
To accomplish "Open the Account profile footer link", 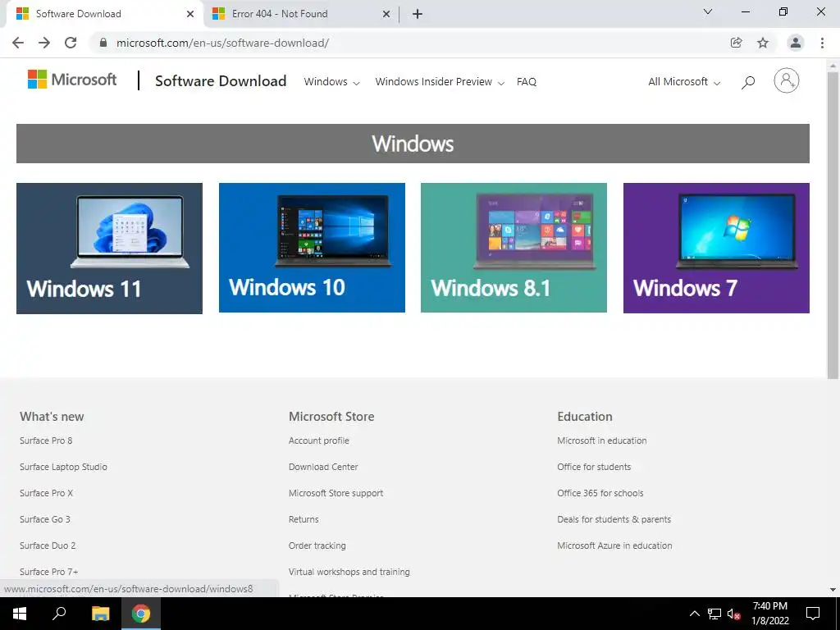I will (x=319, y=441).
